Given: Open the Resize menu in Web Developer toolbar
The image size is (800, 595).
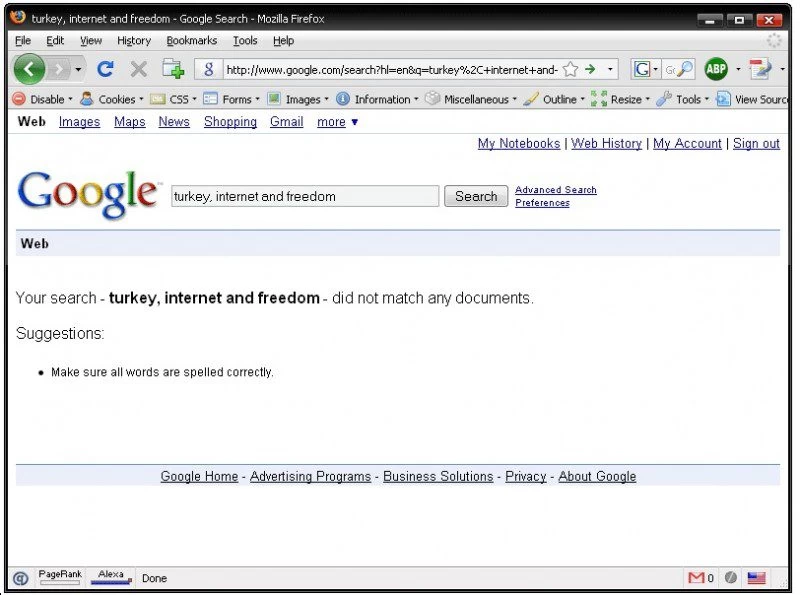Looking at the screenshot, I should (x=620, y=99).
